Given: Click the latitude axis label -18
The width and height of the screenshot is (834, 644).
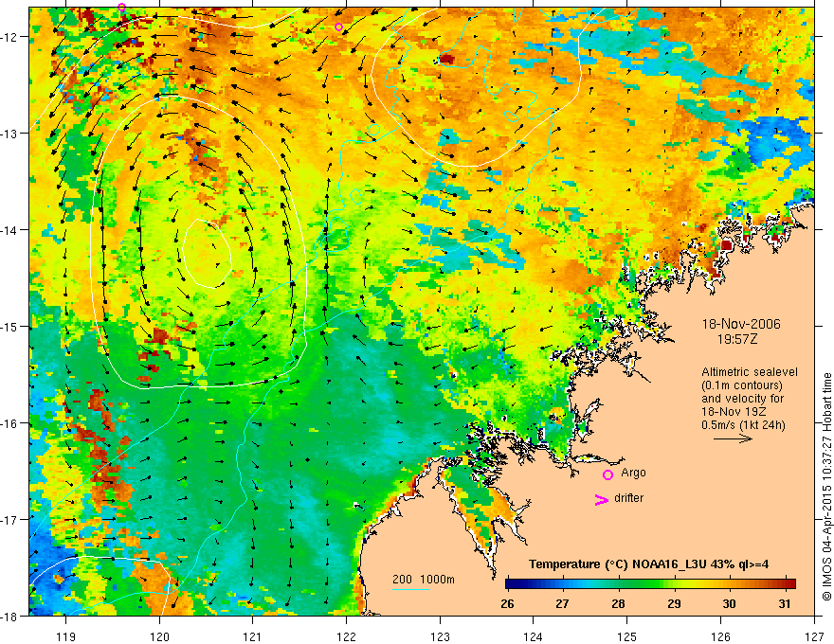Looking at the screenshot, I should (9, 616).
